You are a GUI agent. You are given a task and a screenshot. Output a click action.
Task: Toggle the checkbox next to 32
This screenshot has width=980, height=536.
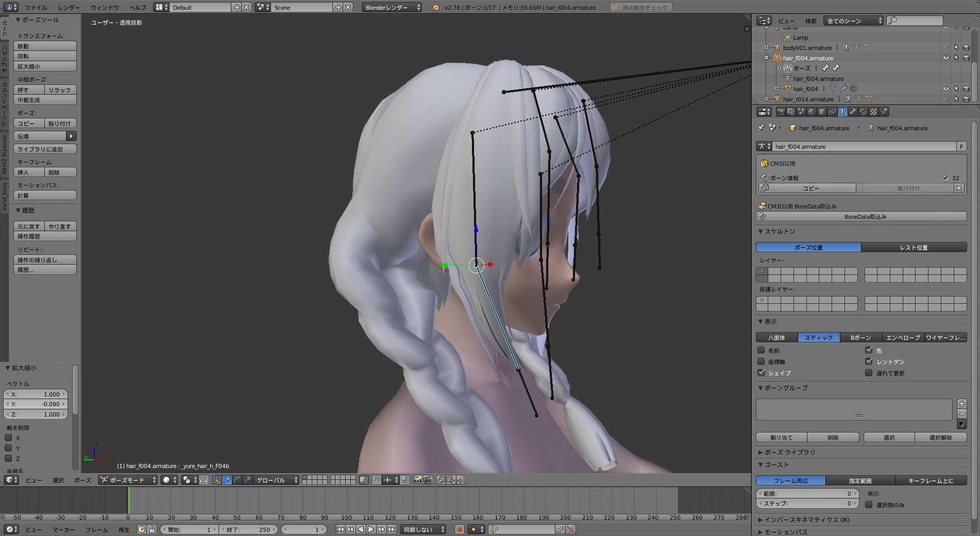coord(945,178)
